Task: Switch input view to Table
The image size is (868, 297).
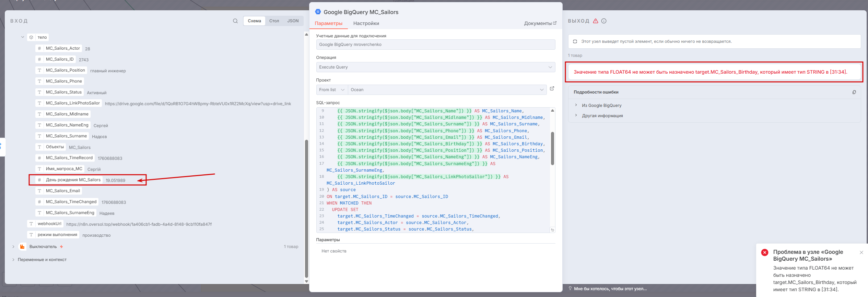Action: click(x=274, y=21)
